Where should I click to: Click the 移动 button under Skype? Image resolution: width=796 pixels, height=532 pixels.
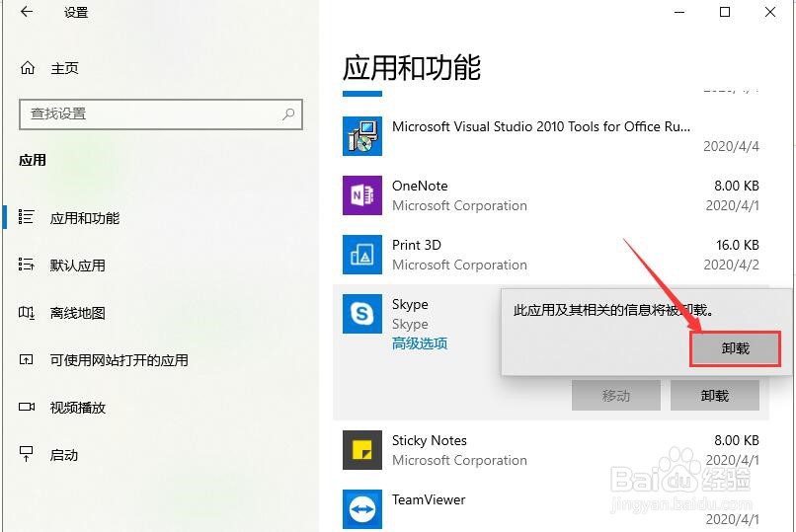tap(616, 395)
